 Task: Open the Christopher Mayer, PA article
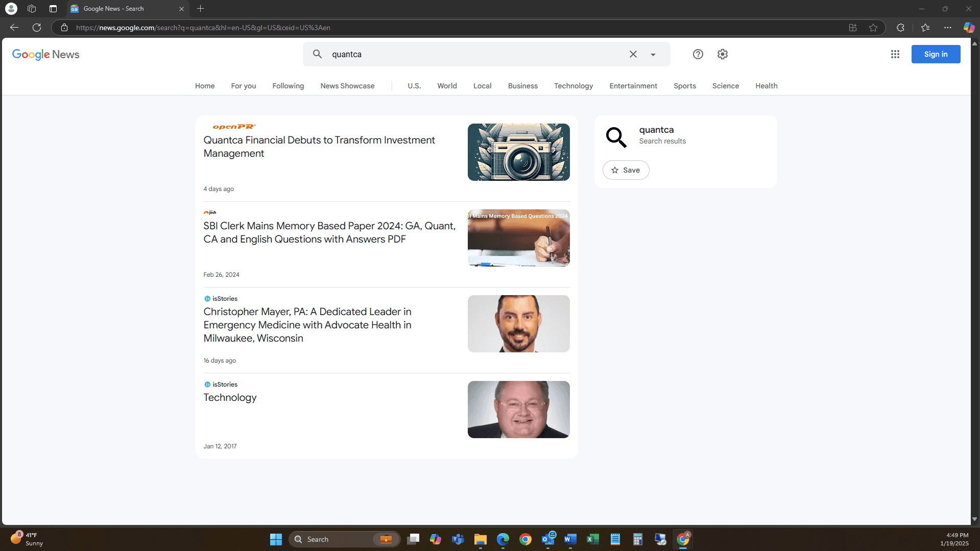tap(307, 325)
